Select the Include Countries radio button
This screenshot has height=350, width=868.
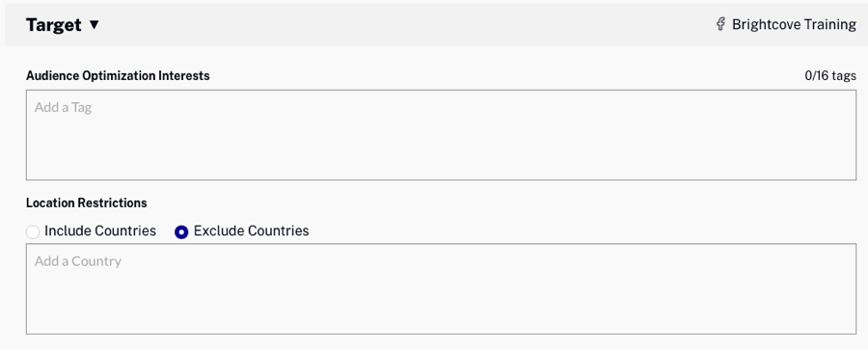[x=33, y=232]
